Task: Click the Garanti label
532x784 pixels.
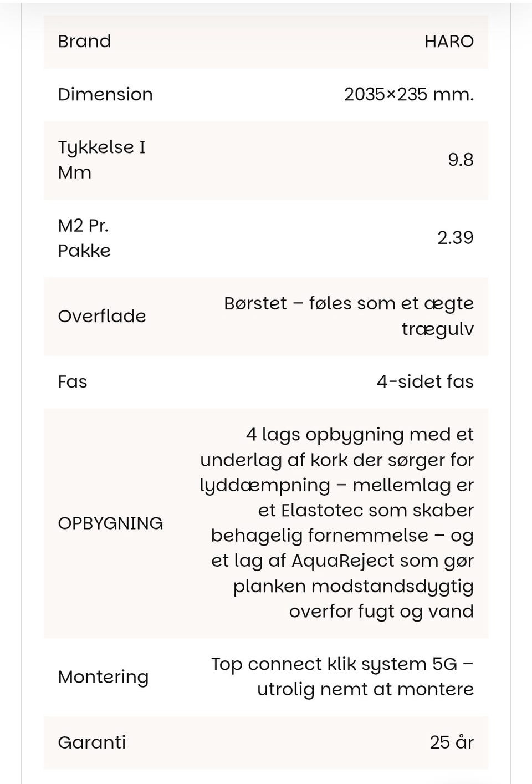Action: tap(92, 742)
